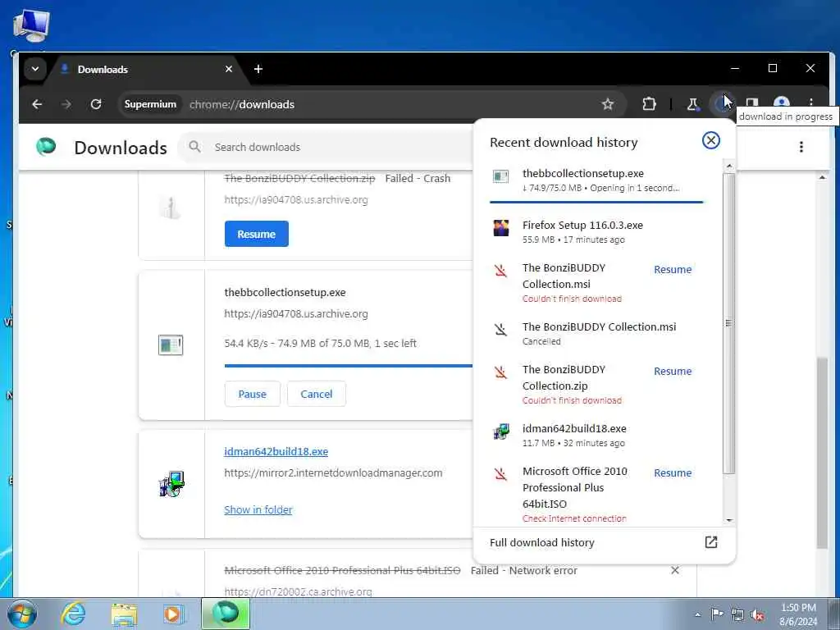
Task: Resume BonziBUDDY Collection.msi in popup
Action: click(x=673, y=269)
